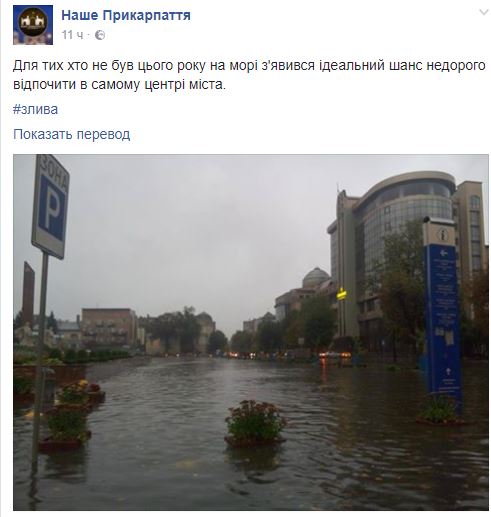Click the car headlights in the photo
491x517 pixels.
point(335,355)
